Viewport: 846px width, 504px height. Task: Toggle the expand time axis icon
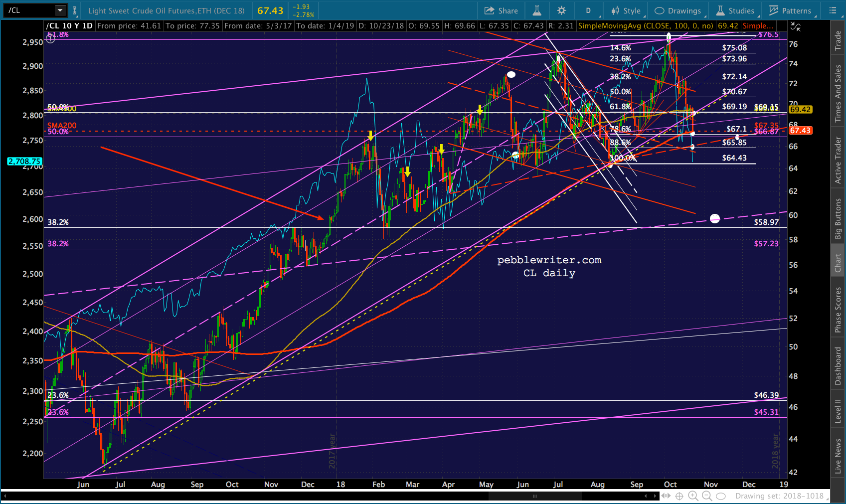click(666, 496)
